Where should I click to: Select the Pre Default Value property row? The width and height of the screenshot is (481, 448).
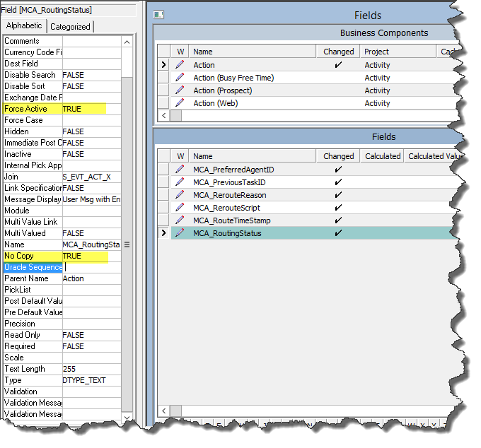click(x=62, y=312)
